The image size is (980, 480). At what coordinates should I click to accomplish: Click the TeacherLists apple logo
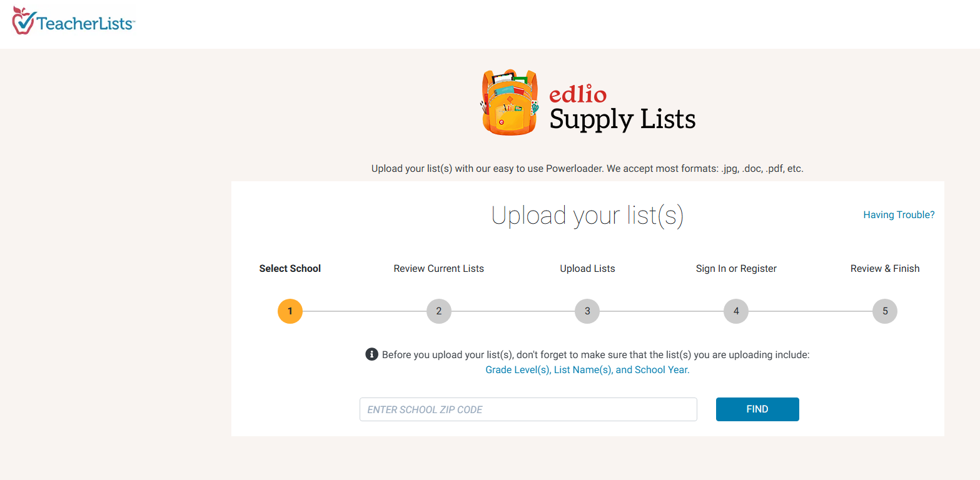tap(23, 21)
